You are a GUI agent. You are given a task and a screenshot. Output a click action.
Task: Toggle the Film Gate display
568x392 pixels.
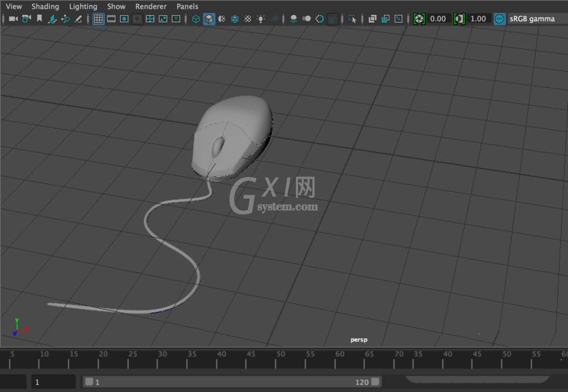coord(111,19)
